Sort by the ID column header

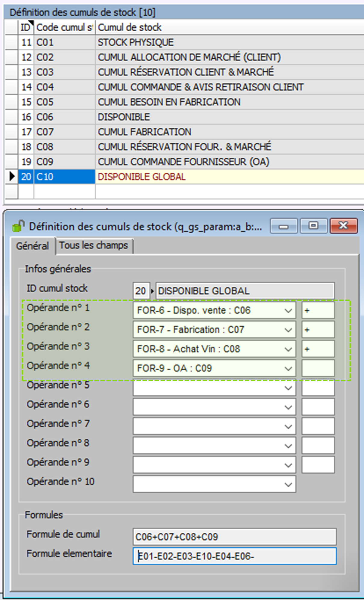click(25, 27)
